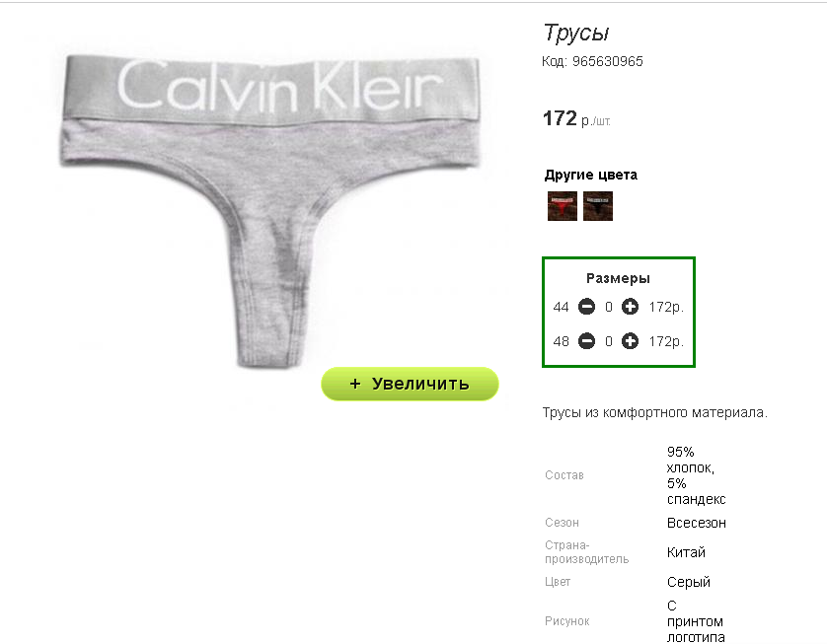
Task: Decrease quantity for size 48
Action: click(586, 341)
